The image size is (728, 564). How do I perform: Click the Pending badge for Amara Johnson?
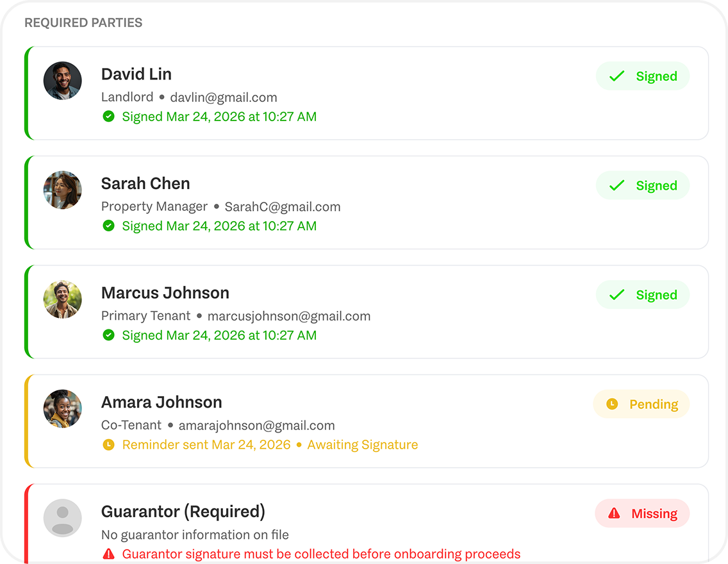(x=641, y=404)
